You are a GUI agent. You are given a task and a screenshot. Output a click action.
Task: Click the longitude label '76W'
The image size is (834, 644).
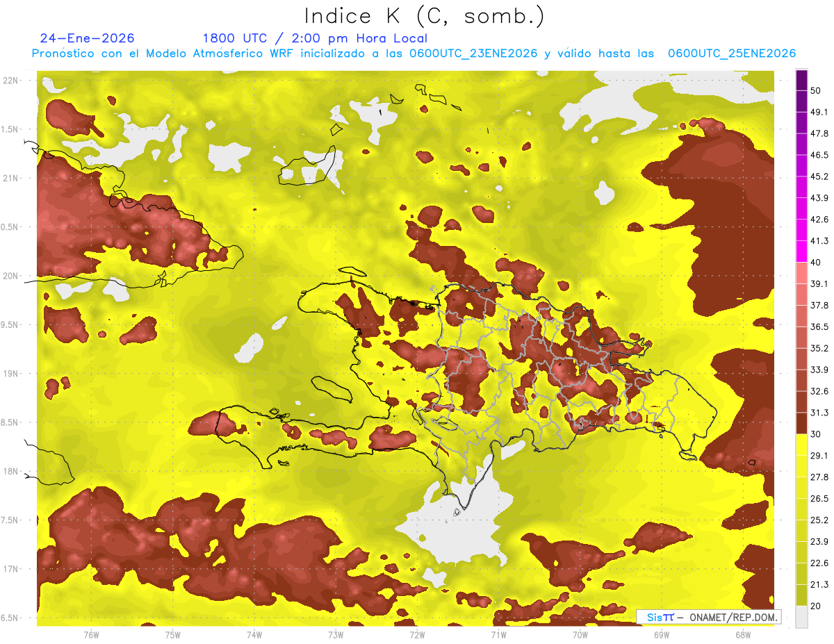point(91,634)
